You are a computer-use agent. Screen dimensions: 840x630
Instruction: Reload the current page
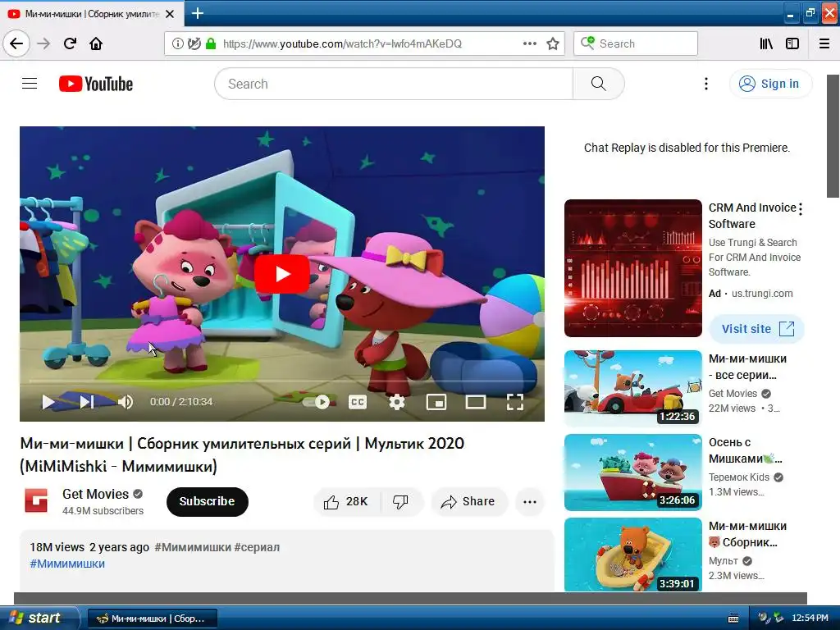[x=71, y=43]
